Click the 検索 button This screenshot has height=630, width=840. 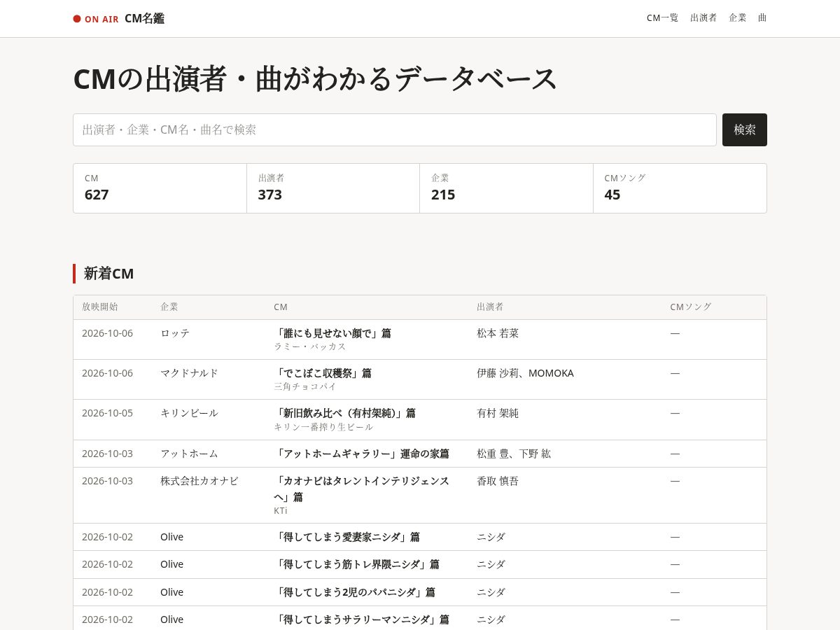tap(745, 129)
